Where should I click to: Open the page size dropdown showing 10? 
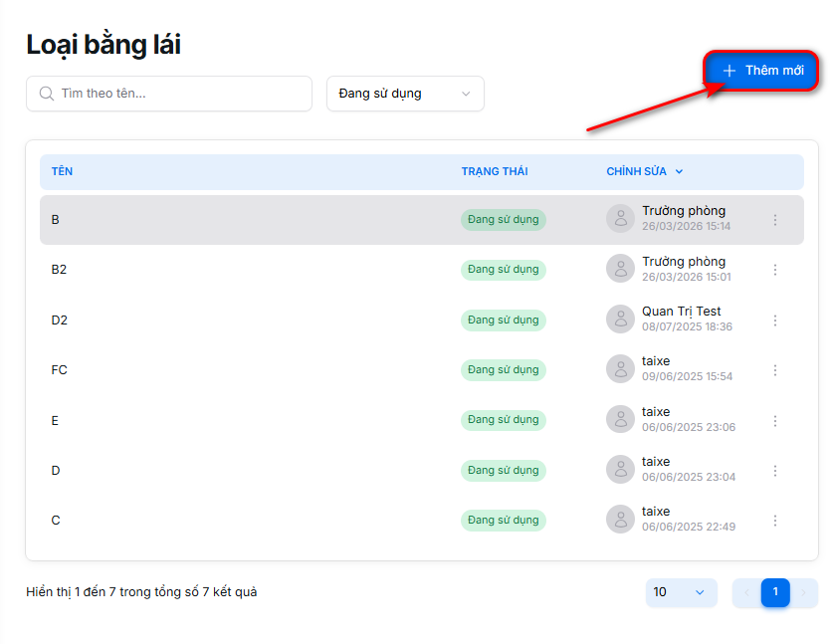pos(681,592)
